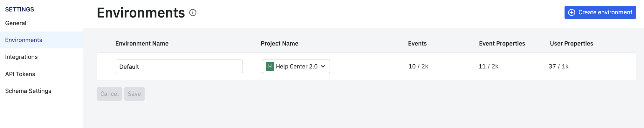Click the Event Properties count 11 / 2k
The width and height of the screenshot is (644, 128).
489,66
